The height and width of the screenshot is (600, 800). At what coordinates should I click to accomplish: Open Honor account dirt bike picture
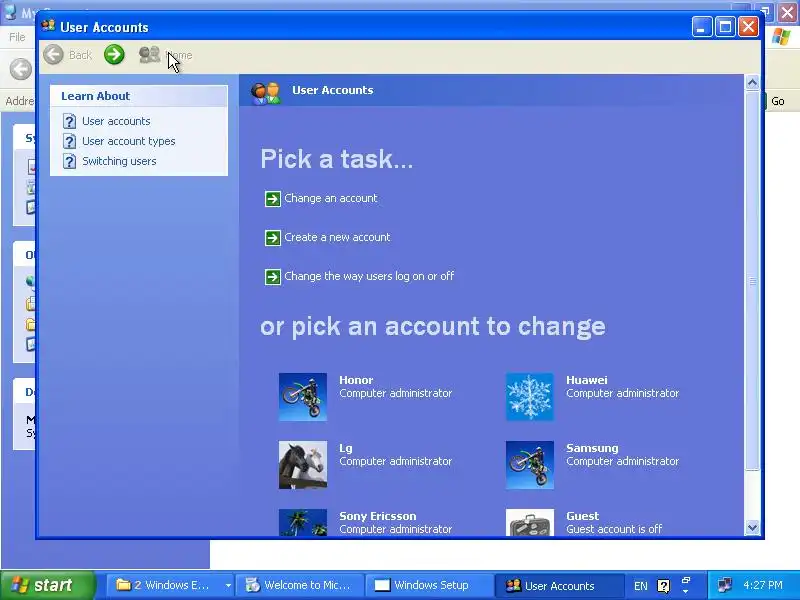303,397
